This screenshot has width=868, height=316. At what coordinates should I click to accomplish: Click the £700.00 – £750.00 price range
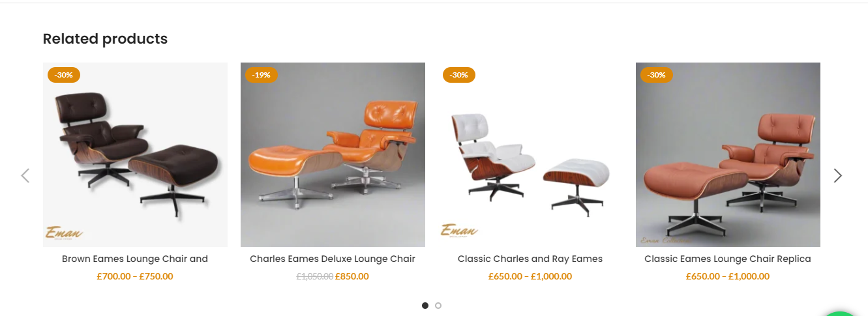click(x=135, y=276)
